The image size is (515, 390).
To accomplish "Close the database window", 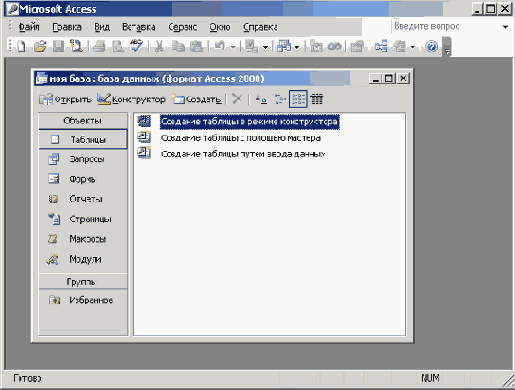I will (x=403, y=78).
